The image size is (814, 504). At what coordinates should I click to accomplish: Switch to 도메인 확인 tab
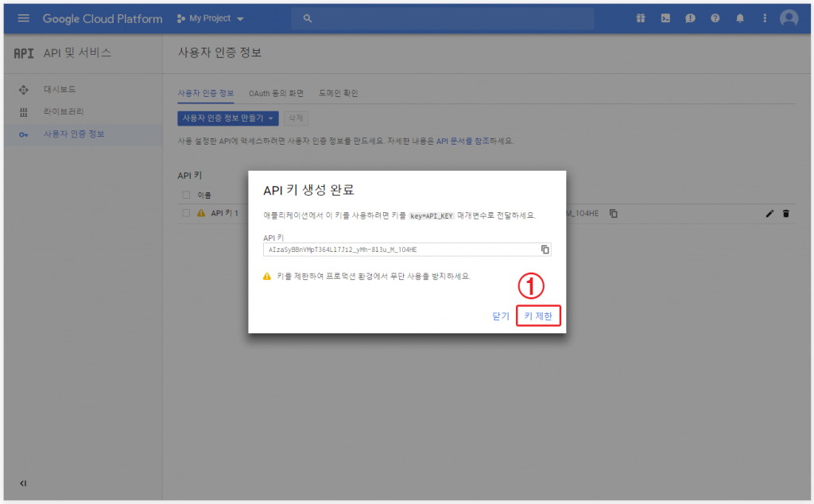338,93
